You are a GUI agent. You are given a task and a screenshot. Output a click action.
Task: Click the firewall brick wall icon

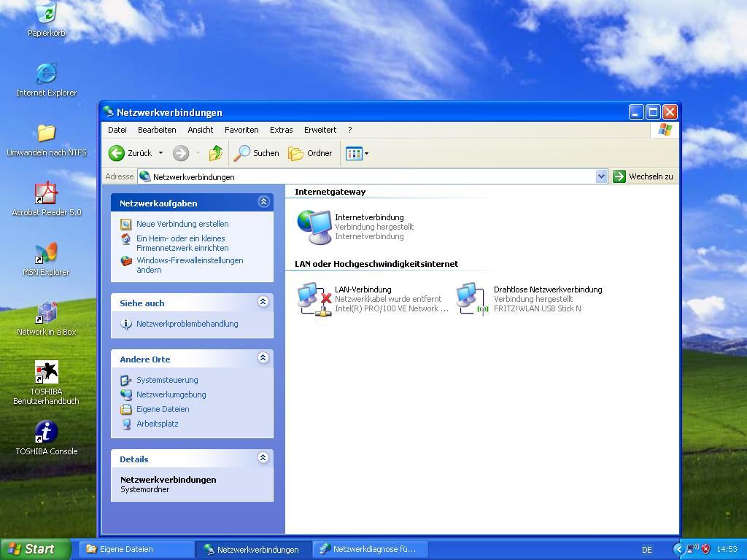tap(125, 261)
